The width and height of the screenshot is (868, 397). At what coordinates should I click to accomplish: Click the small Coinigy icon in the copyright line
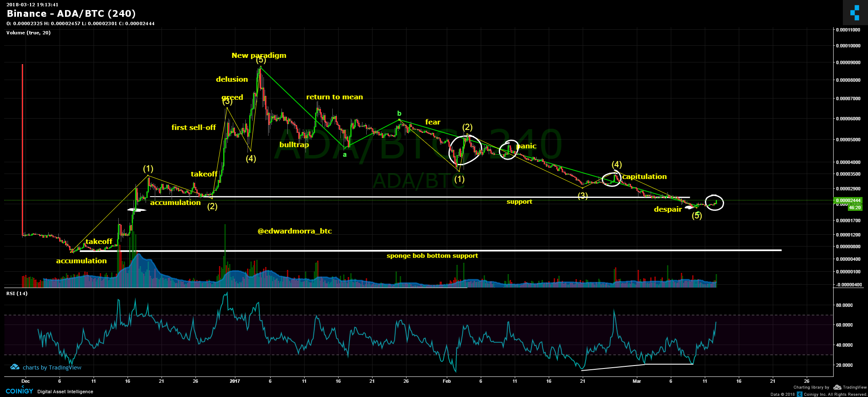(x=800, y=394)
